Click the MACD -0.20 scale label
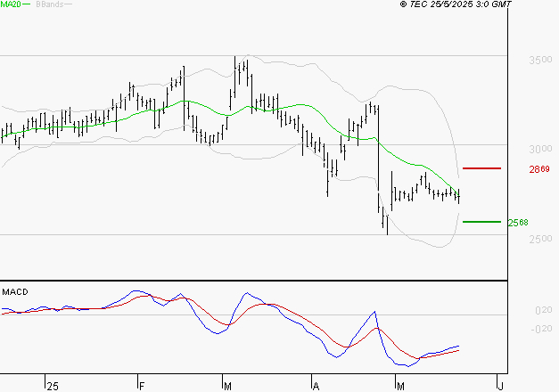Image resolution: width=559 pixels, height=392 pixels. [x=518, y=329]
